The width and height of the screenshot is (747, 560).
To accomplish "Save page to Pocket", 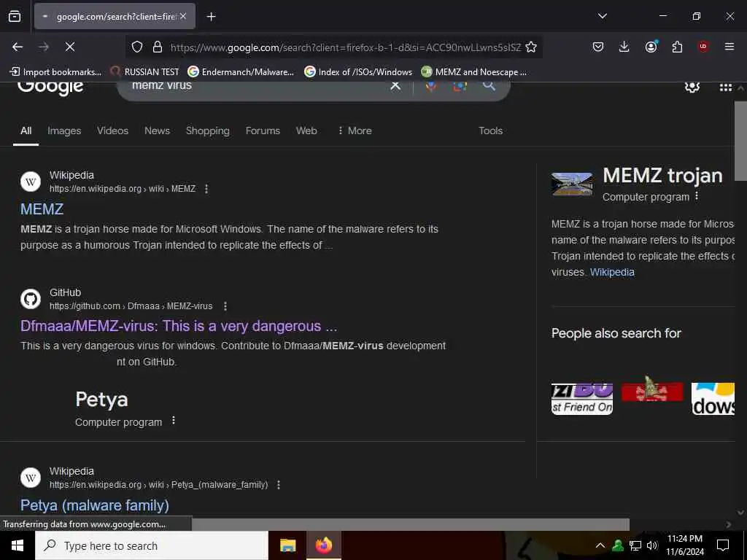I will [x=598, y=47].
